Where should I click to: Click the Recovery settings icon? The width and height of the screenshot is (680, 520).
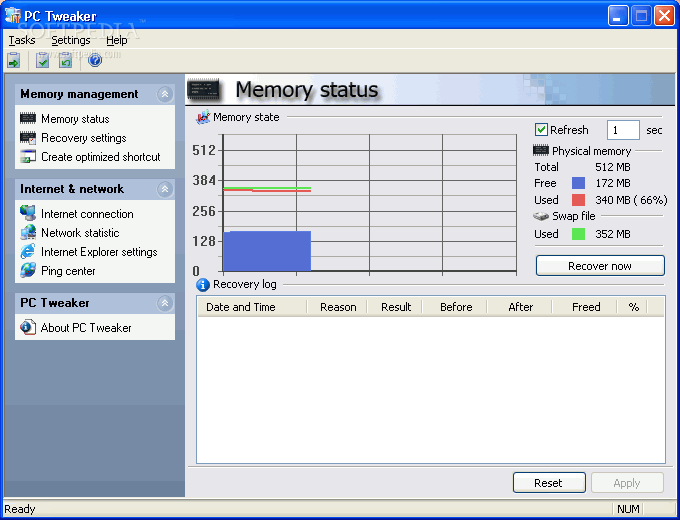pyautogui.click(x=28, y=137)
